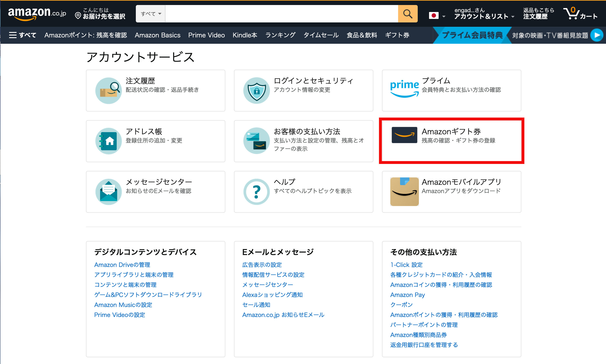Click パートナーポイントの管理 link
The height and width of the screenshot is (364, 606).
[x=424, y=325]
